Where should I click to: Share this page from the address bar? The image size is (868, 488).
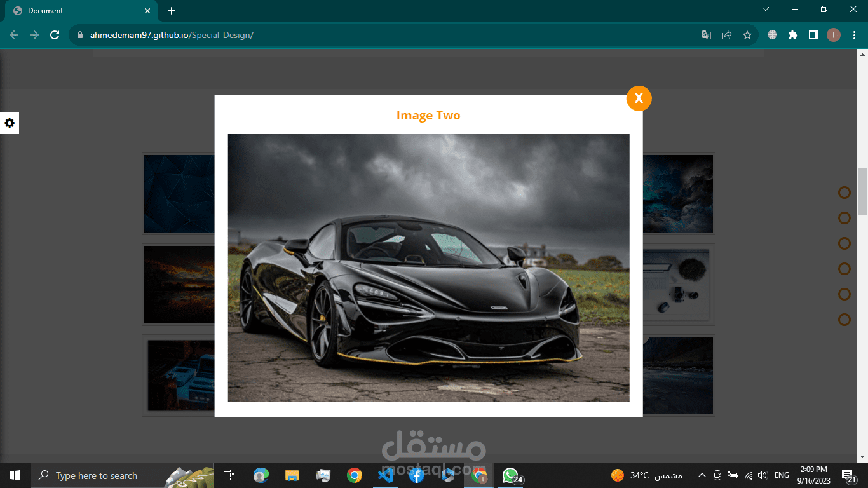click(727, 35)
